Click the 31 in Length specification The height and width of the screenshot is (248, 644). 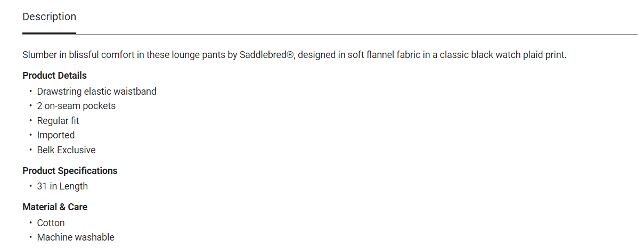coord(62,186)
